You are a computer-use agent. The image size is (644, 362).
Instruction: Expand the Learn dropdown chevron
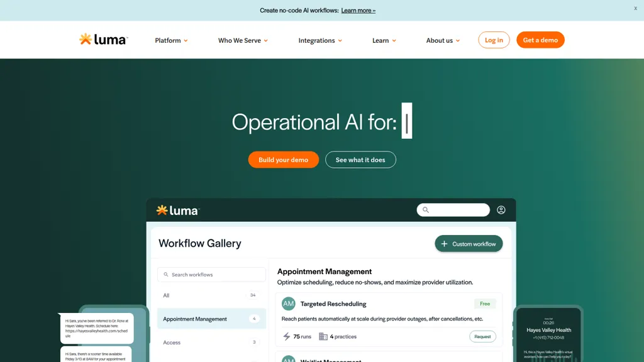(394, 41)
